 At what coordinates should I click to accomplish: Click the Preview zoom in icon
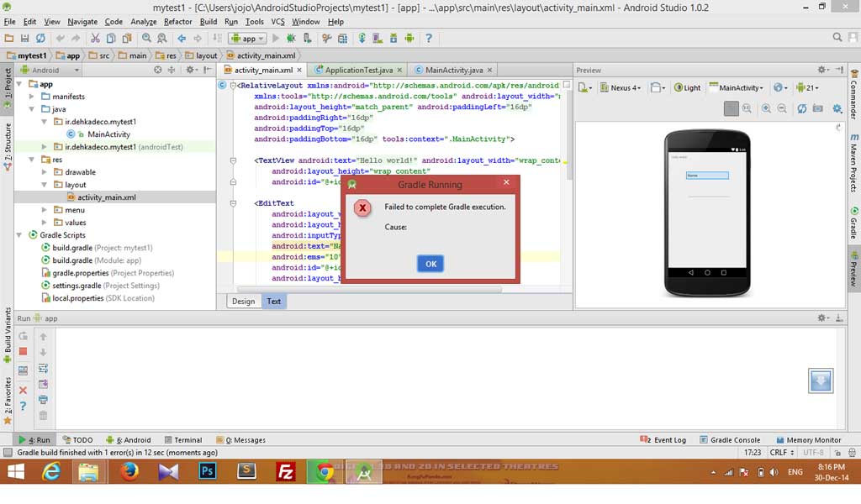[x=766, y=108]
